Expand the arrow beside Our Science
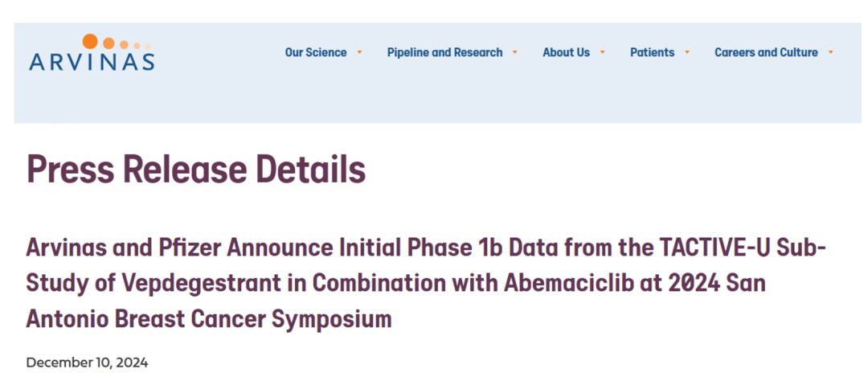The width and height of the screenshot is (868, 377). pos(359,52)
